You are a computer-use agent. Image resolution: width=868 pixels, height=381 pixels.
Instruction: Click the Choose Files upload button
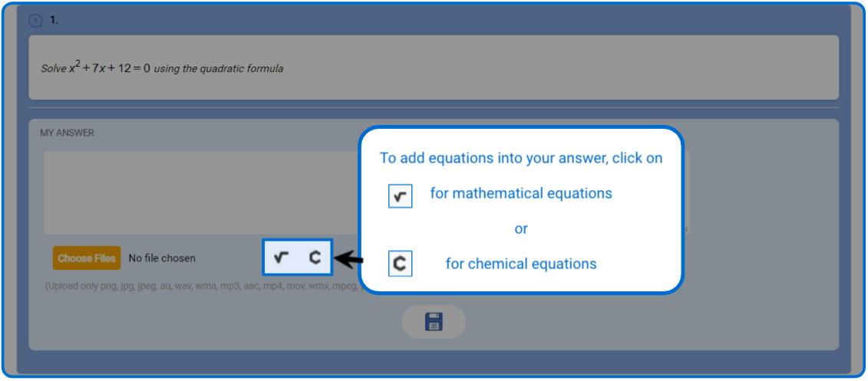click(87, 258)
